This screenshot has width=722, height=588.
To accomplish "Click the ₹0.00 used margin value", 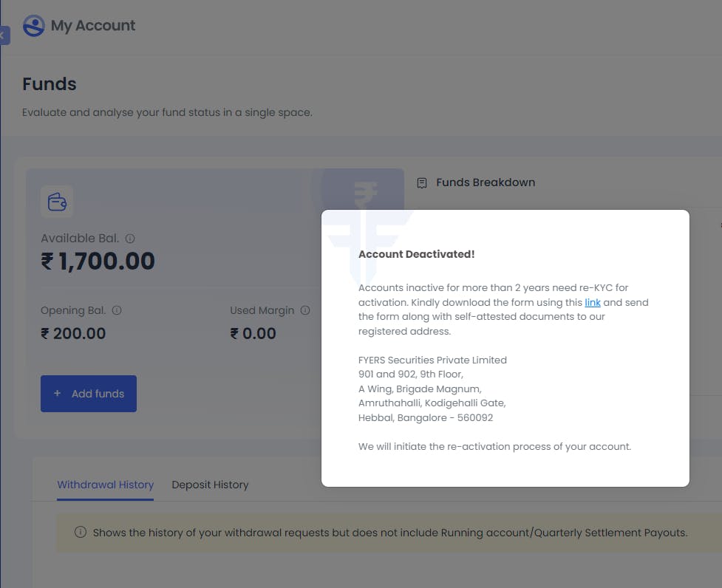I will 253,333.
